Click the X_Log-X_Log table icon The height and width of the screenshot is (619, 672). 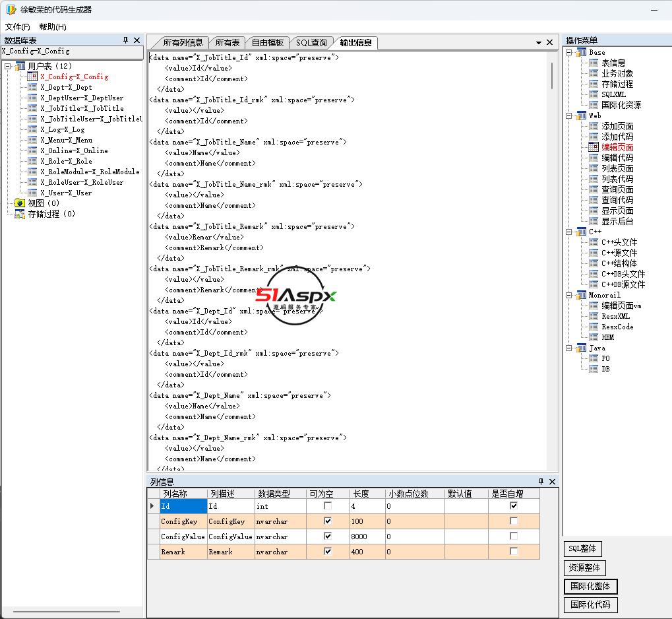(32, 129)
